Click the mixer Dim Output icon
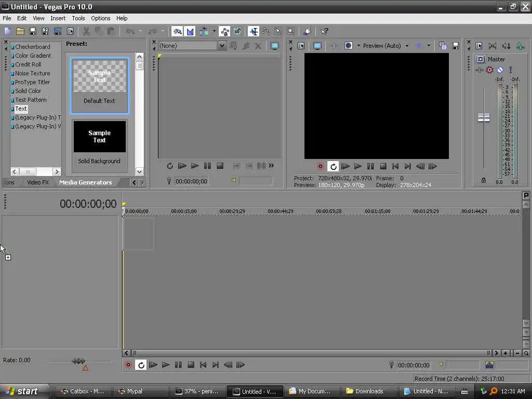Viewport: 532px width, 399px height. click(506, 46)
